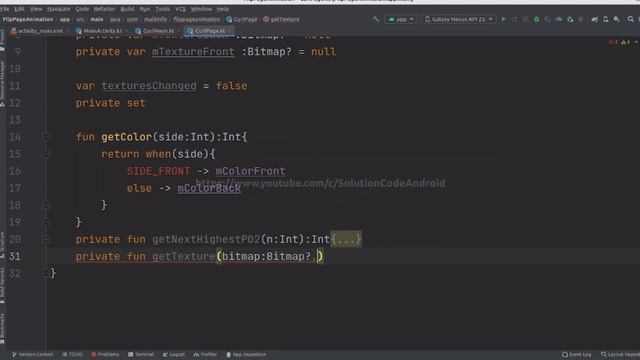Screen dimensions: 640x360
Task: Click the java breadcrumb in navigation bar
Action: pos(115,19)
